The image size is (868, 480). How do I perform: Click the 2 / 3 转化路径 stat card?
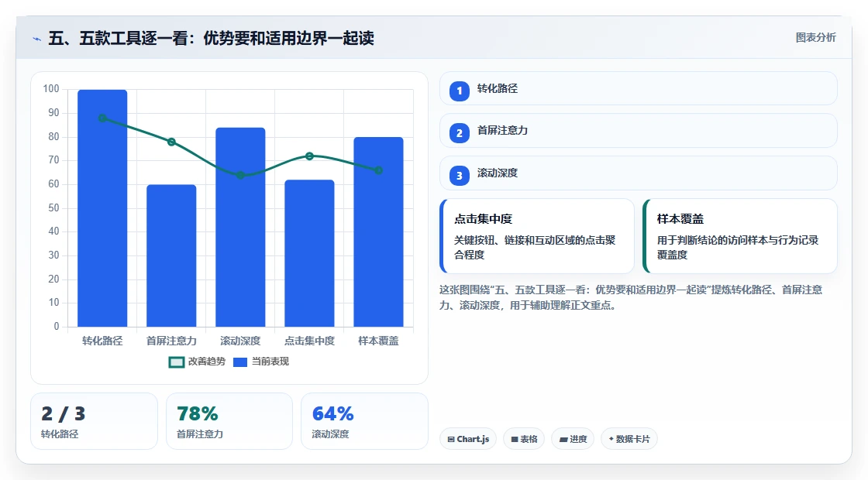pos(94,421)
